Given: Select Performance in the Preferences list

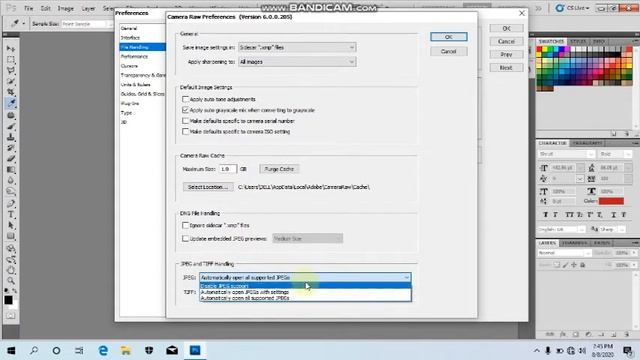Looking at the screenshot, I should click(x=134, y=56).
